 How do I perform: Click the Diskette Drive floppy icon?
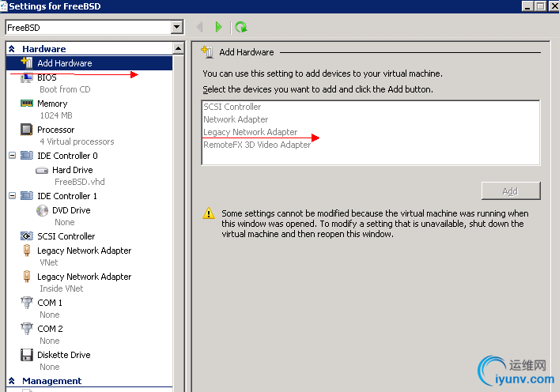pos(27,355)
